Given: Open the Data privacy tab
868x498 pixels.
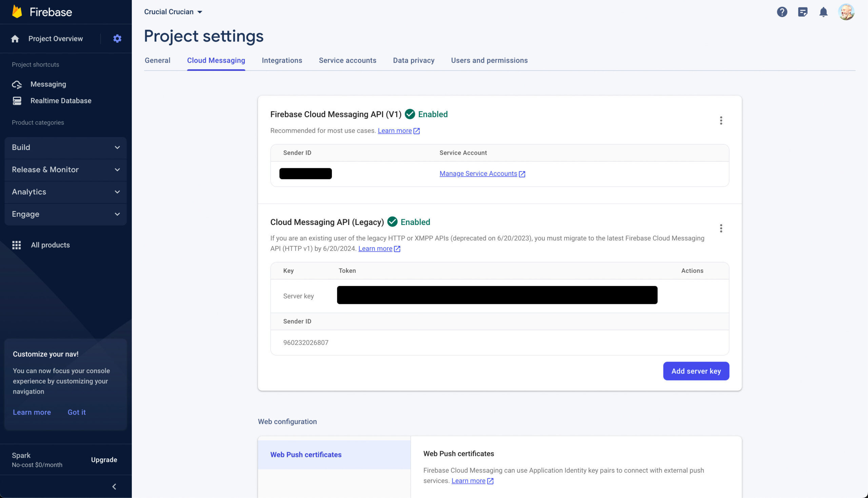Looking at the screenshot, I should pyautogui.click(x=414, y=60).
